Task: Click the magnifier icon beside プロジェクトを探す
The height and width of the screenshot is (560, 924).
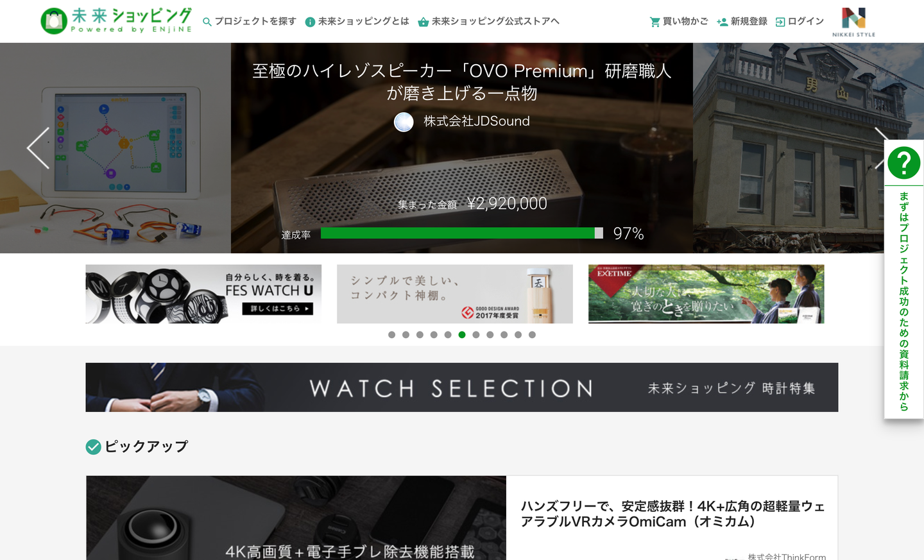Action: click(x=207, y=22)
